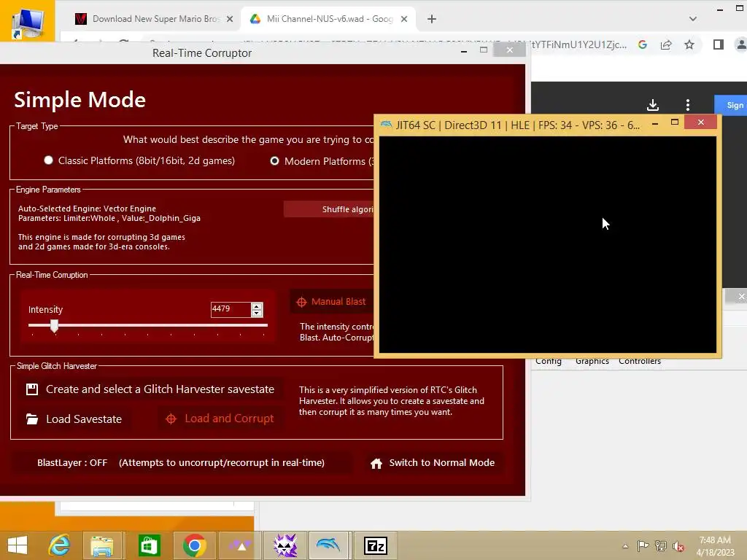
Task: Increase Intensity with spinner up arrow
Action: (x=257, y=306)
